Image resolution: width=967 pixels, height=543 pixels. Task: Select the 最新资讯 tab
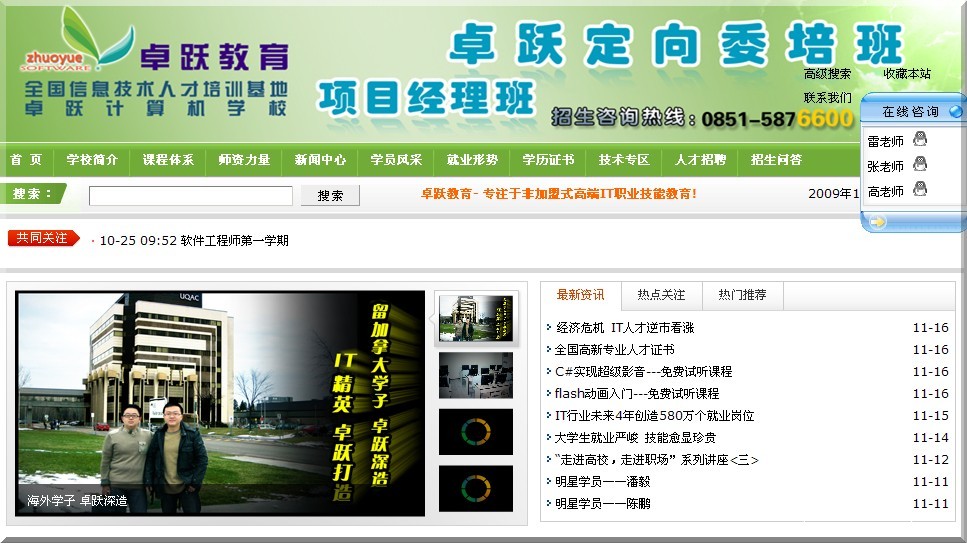tap(580, 295)
